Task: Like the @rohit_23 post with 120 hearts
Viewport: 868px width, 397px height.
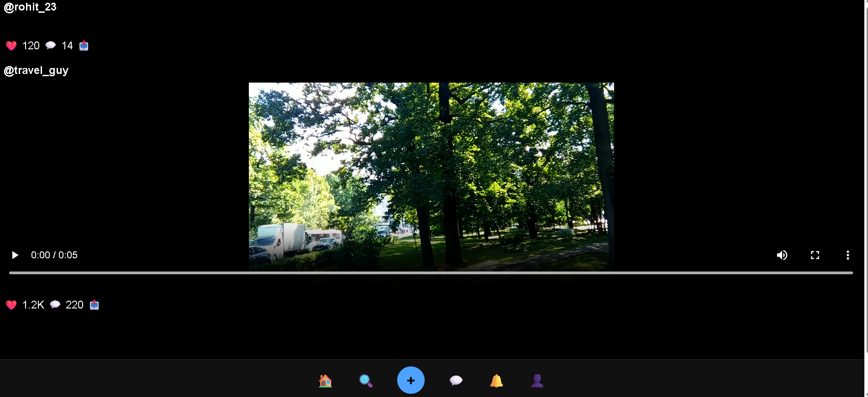Action: coord(11,46)
